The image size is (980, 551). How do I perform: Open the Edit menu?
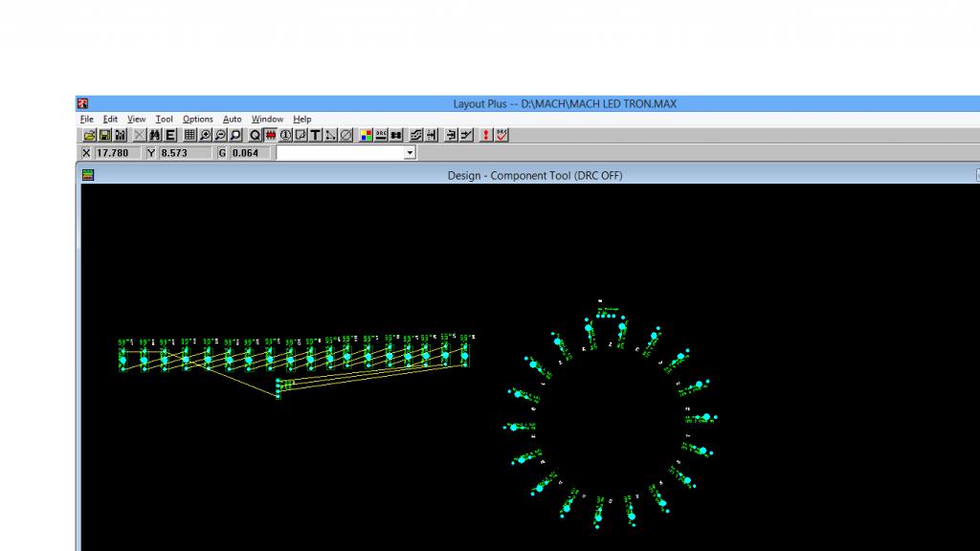click(x=110, y=120)
